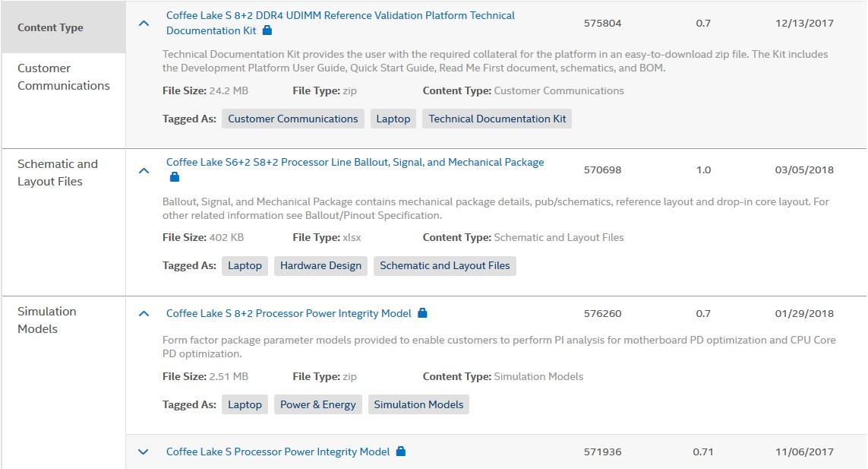The width and height of the screenshot is (868, 469).
Task: Click the Power & Energy tag
Action: [318, 404]
